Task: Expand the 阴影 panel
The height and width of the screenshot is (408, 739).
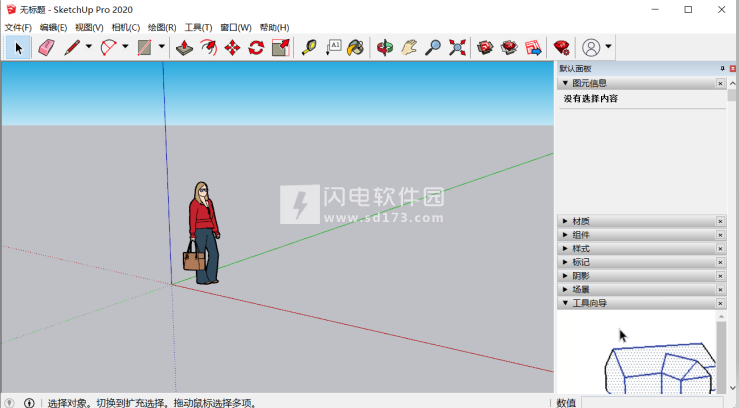Action: (565, 276)
